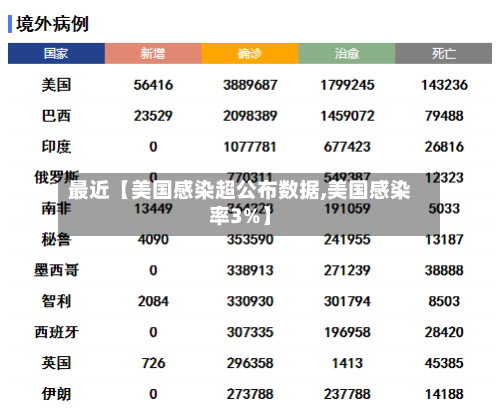Click the 0 in the 墨西哥 row
This screenshot has height=409, width=500.
coord(153,270)
